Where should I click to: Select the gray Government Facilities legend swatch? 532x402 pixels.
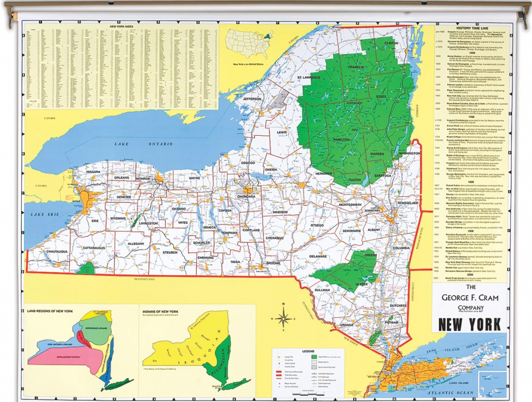pyautogui.click(x=314, y=368)
